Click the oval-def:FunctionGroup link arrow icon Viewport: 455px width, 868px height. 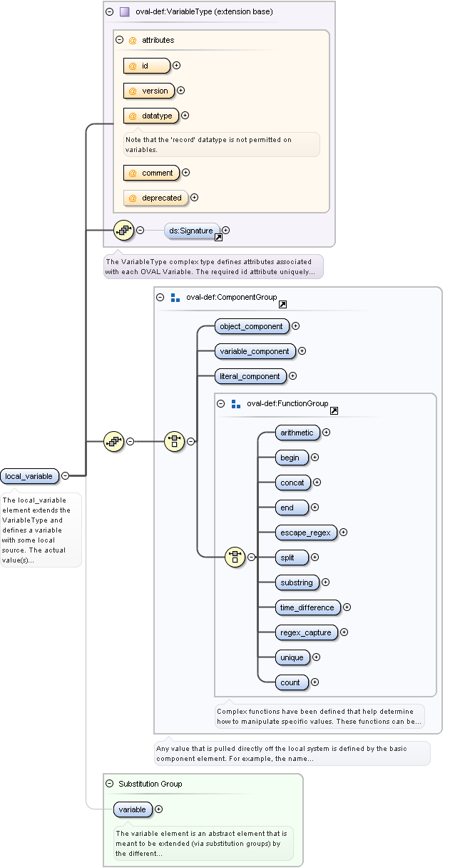coord(334,410)
